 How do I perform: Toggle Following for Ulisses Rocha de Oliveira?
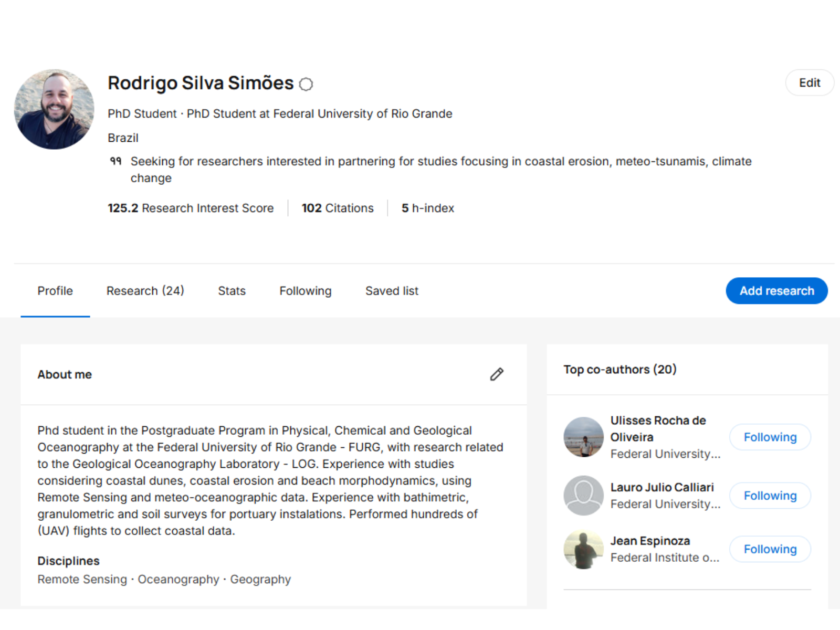click(x=770, y=437)
